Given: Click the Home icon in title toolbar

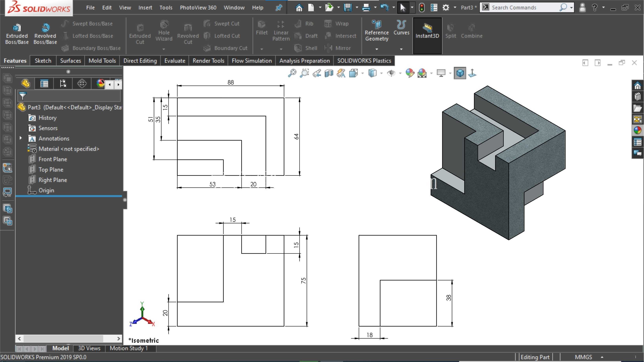Looking at the screenshot, I should click(x=299, y=7).
